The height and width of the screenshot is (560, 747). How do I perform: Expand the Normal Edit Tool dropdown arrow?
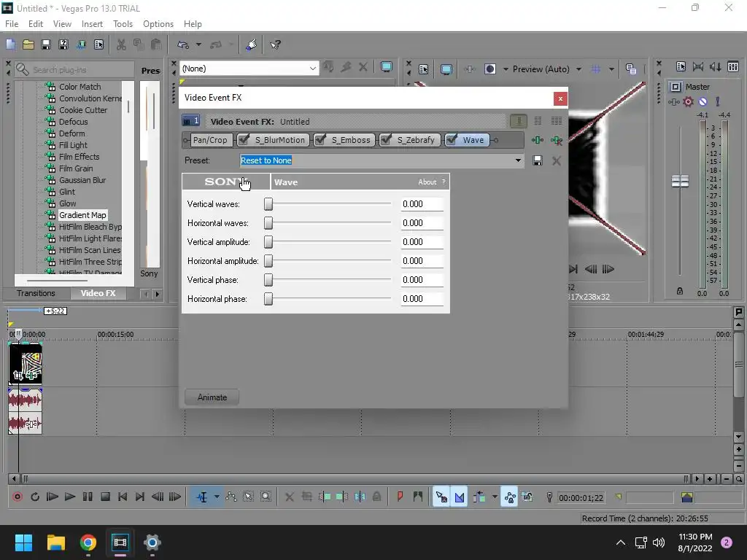216,497
